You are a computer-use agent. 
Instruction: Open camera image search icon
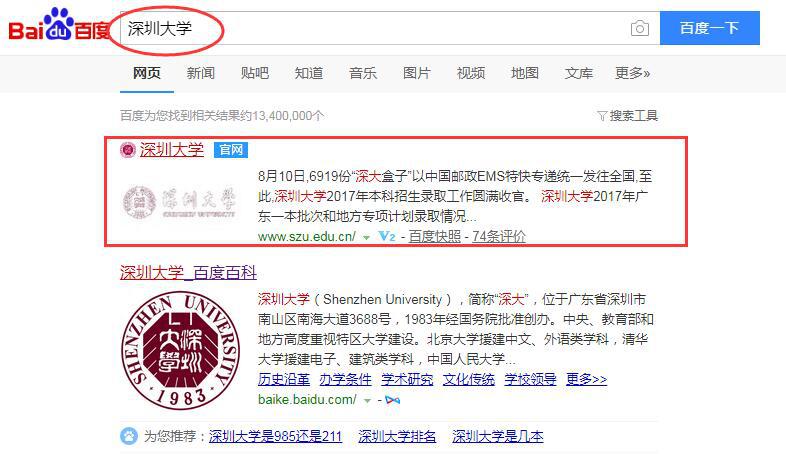(639, 29)
